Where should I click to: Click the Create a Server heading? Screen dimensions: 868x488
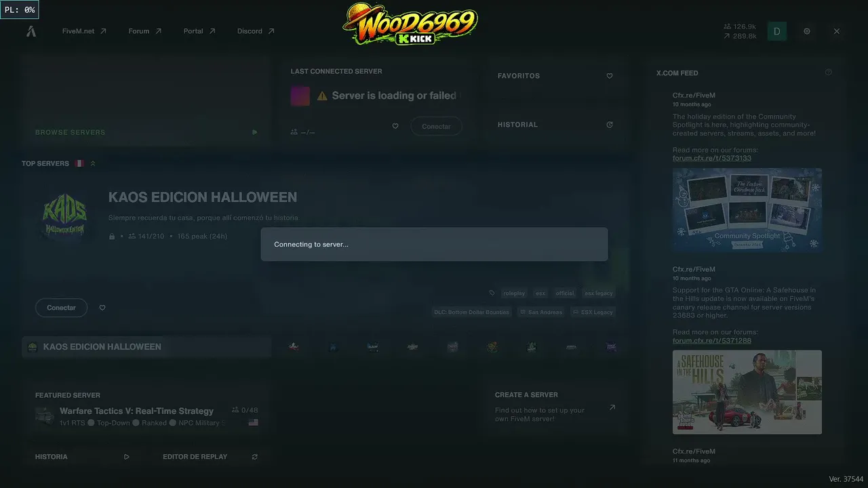click(526, 394)
